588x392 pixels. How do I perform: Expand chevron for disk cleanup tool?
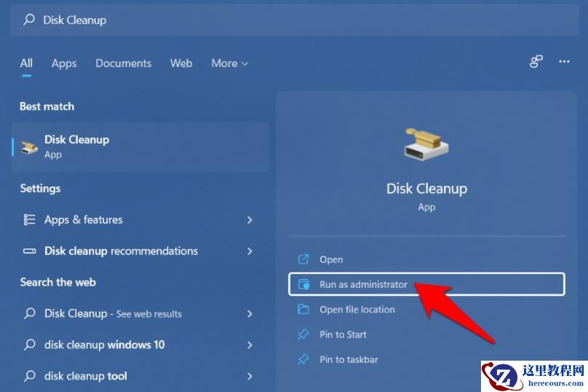[250, 376]
